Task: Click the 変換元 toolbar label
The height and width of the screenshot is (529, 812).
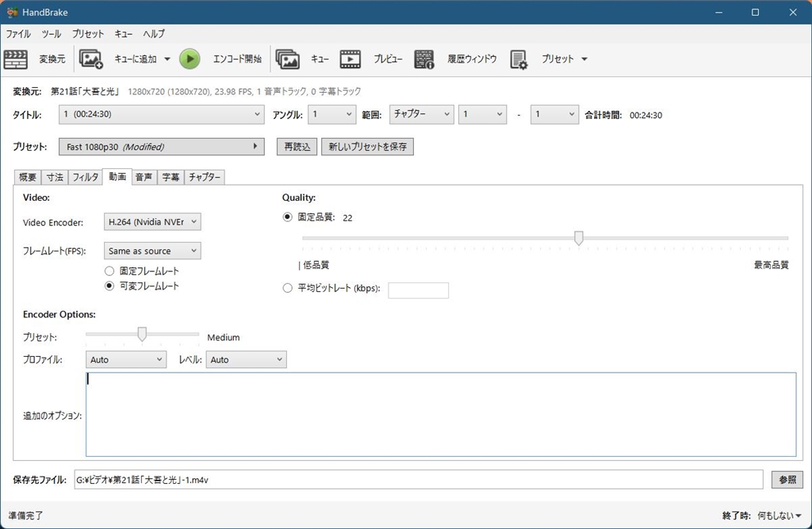Action: click(52, 59)
